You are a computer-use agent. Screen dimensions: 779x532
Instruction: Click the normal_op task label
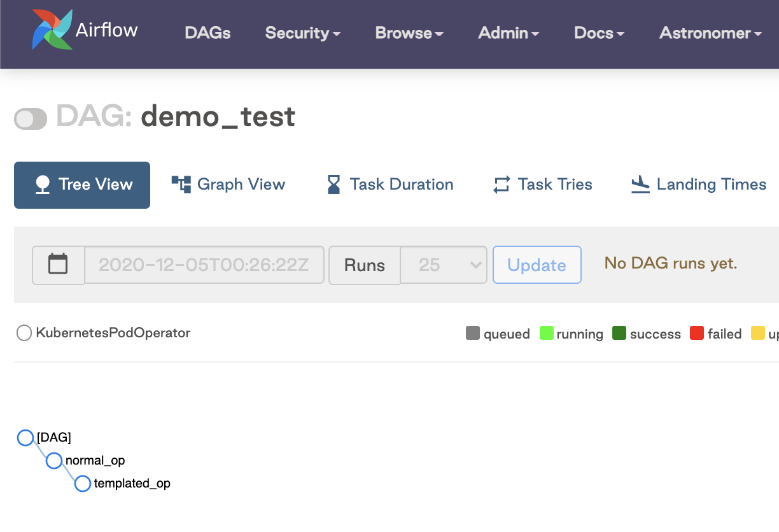click(95, 461)
